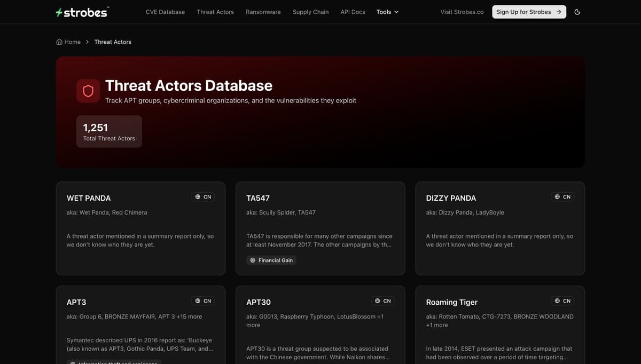Open APT3 threat actor card title
Screen dimensions: 641x364
(x=76, y=302)
